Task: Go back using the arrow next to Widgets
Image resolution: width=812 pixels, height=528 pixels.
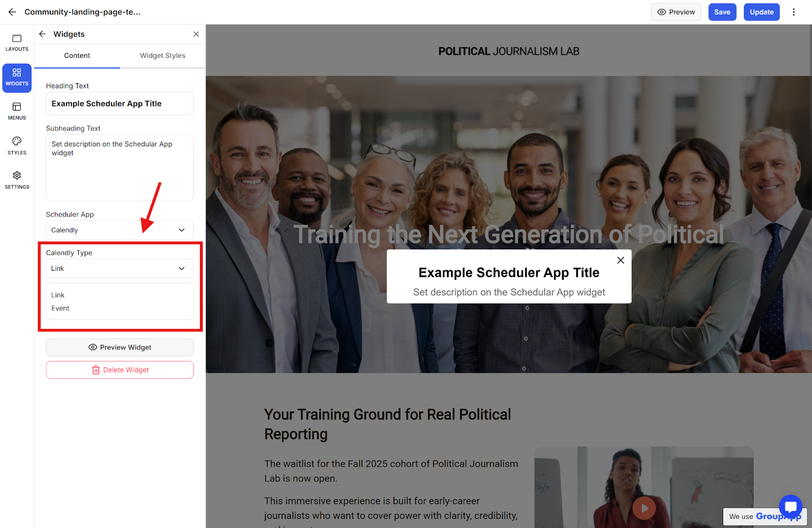Action: tap(43, 34)
